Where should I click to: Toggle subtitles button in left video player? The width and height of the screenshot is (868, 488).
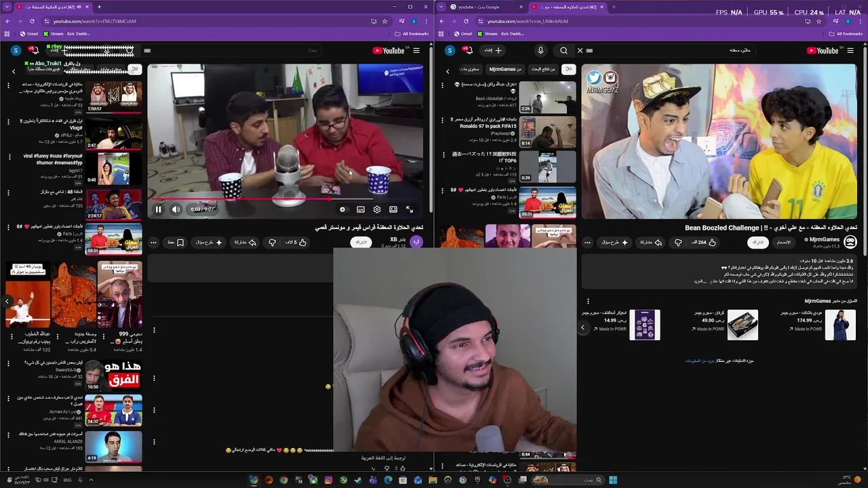(361, 209)
